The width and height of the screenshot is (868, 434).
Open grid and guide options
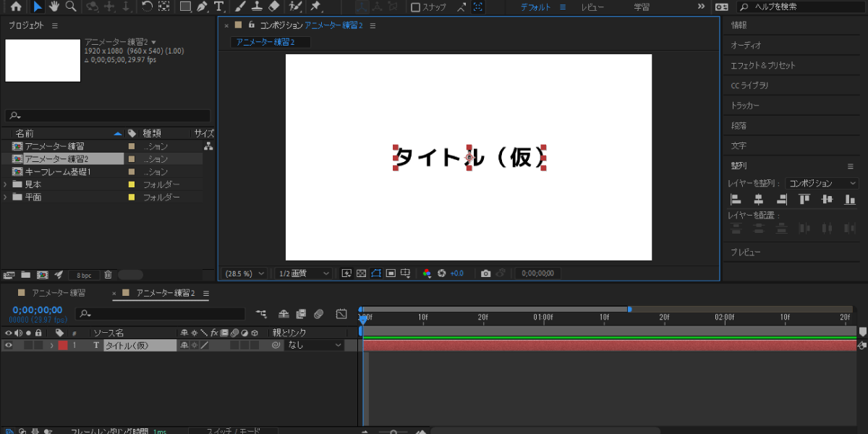click(x=406, y=273)
